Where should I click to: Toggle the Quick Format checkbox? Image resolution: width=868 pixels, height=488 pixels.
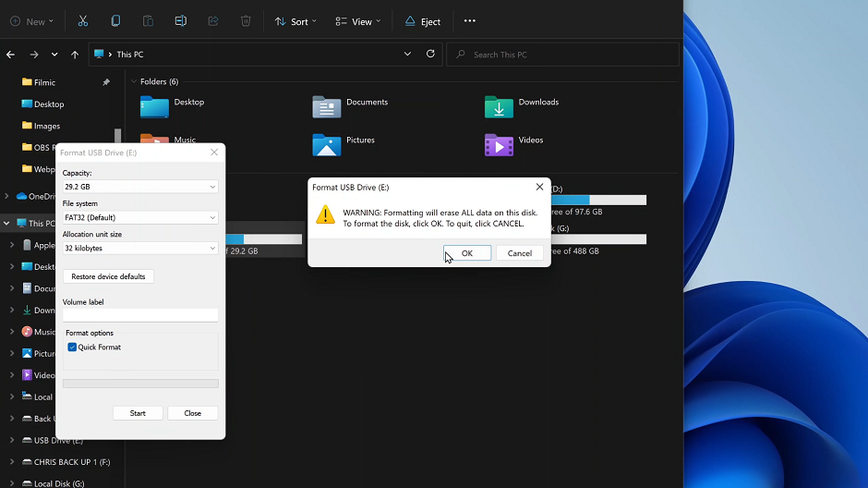72,348
